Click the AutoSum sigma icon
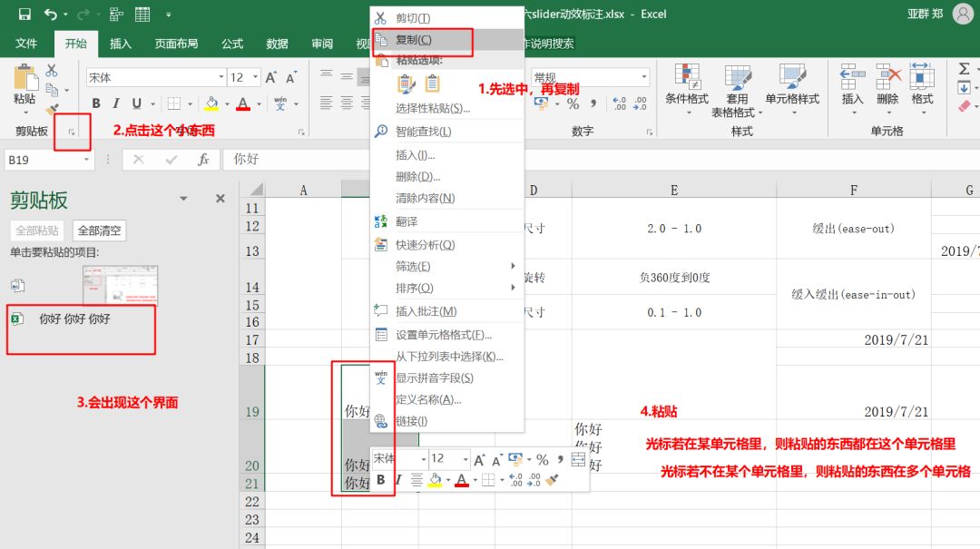The image size is (980, 549). 965,69
